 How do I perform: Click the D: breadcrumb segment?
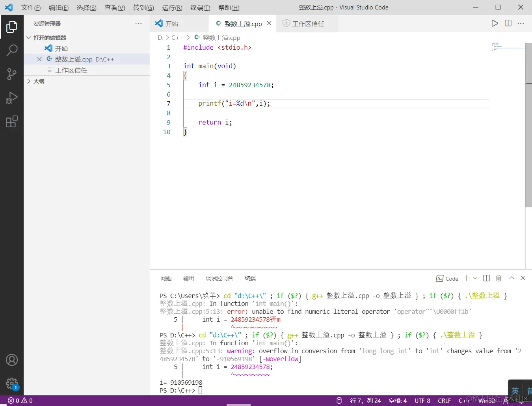[160, 37]
